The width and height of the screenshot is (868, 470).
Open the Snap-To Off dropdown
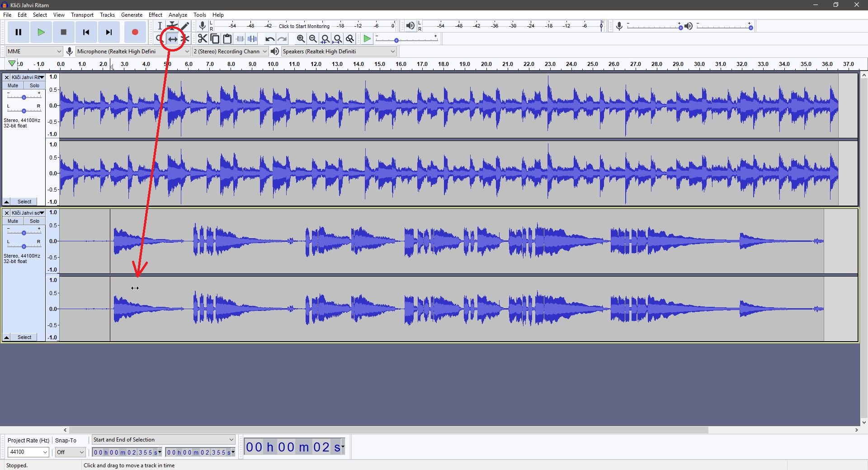70,452
